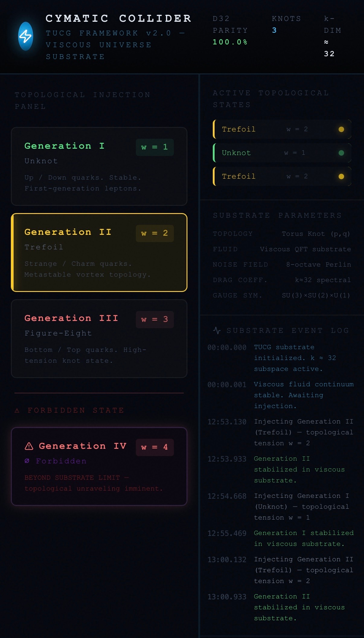Inject the Generation III Figure-Eight card
The width and height of the screenshot is (364, 638).
coord(99,338)
